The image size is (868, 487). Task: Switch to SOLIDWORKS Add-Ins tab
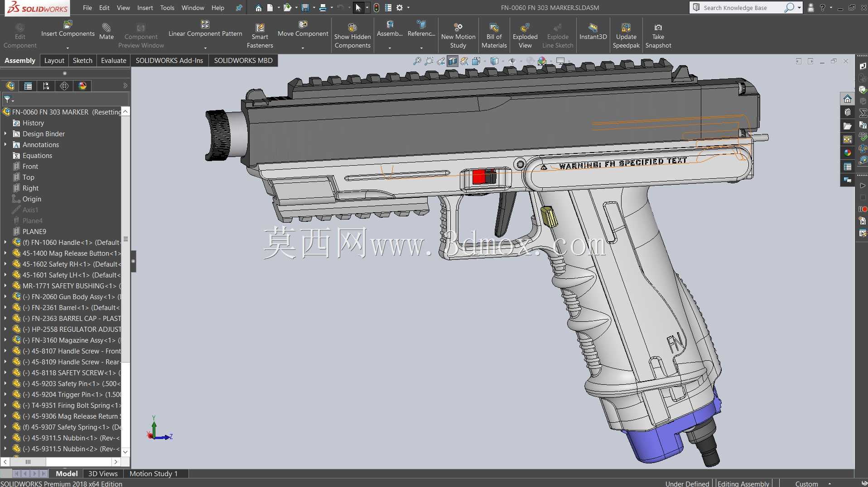coord(169,61)
